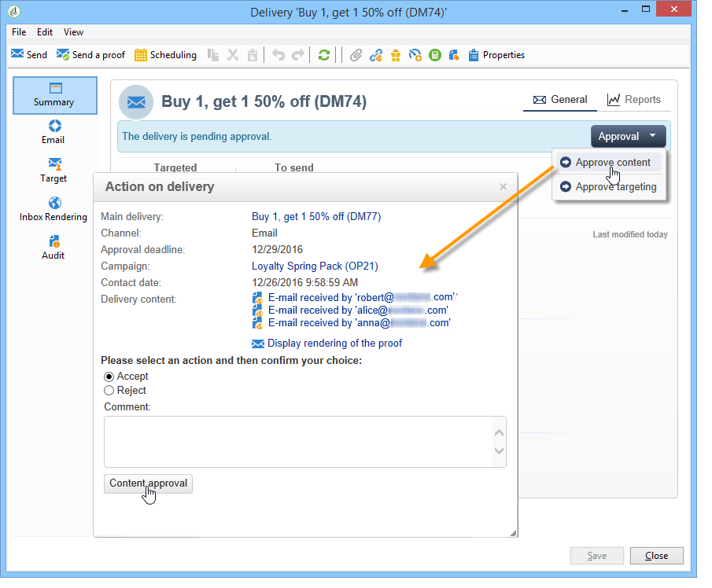Open the File menu
712x588 pixels.
pos(19,32)
